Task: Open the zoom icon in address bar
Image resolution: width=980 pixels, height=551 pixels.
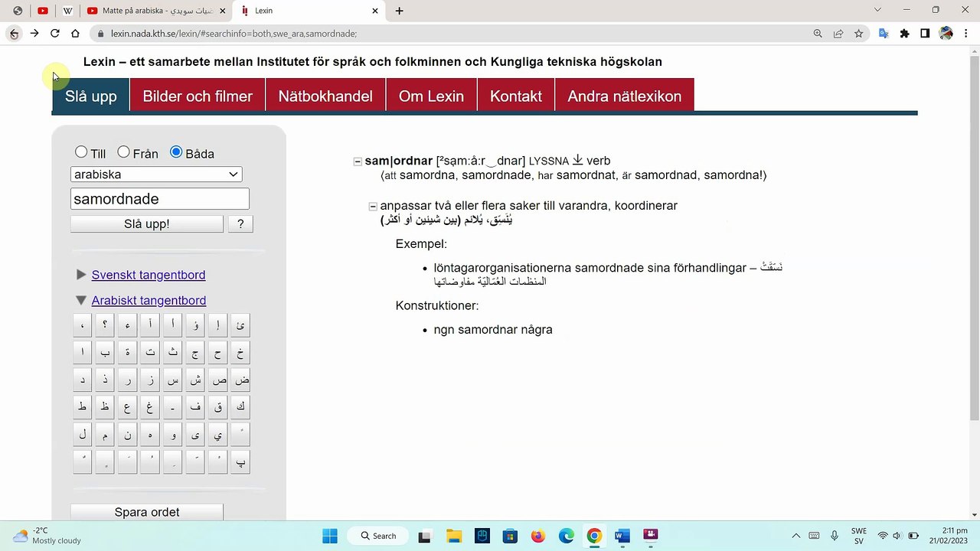Action: pyautogui.click(x=818, y=34)
